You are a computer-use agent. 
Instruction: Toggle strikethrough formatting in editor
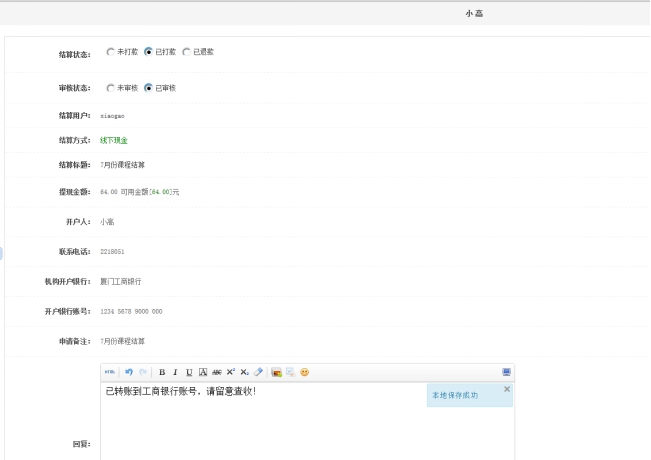click(x=217, y=372)
